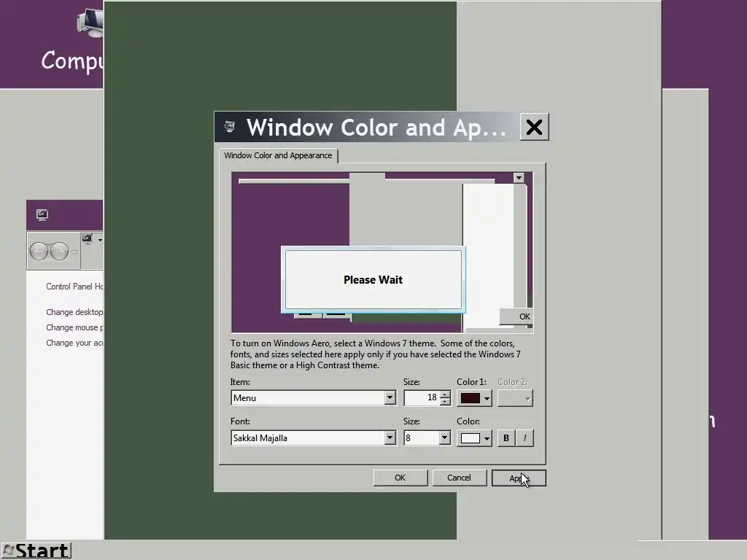
Task: Click OK at the dialog bottom
Action: tap(400, 478)
